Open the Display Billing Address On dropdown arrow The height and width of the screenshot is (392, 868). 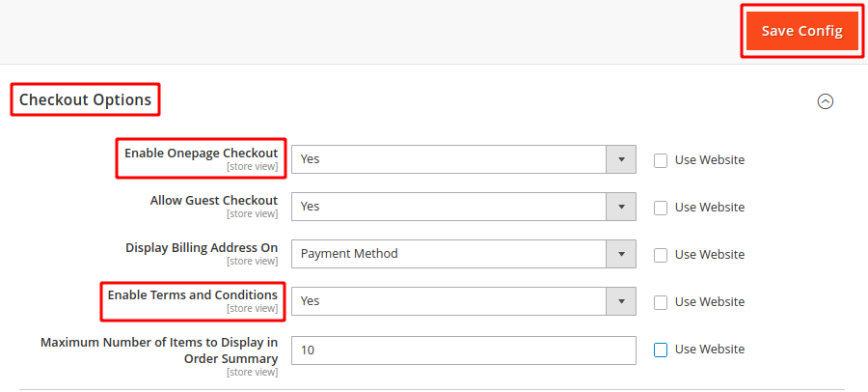(x=621, y=254)
